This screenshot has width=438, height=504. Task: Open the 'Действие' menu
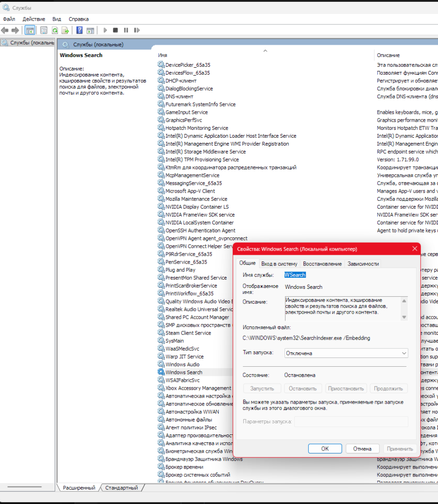pyautogui.click(x=34, y=19)
